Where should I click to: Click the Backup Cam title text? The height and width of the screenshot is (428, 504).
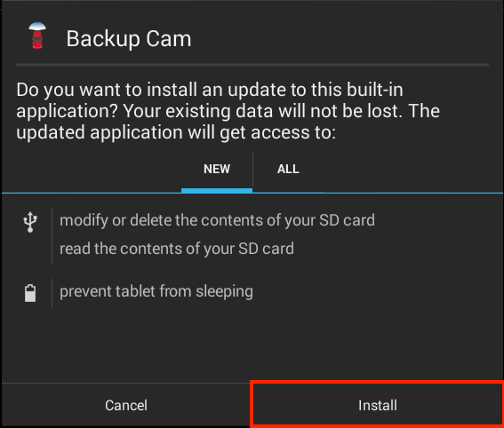click(x=129, y=39)
